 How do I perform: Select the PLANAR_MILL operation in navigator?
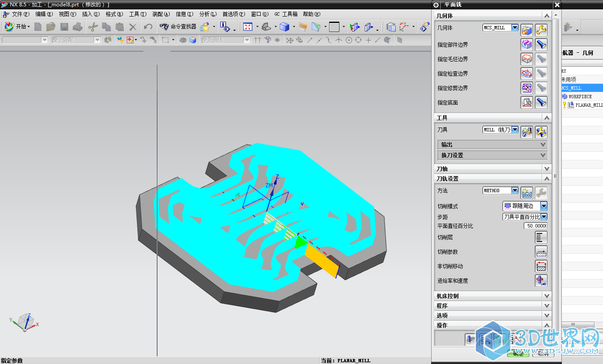(589, 105)
